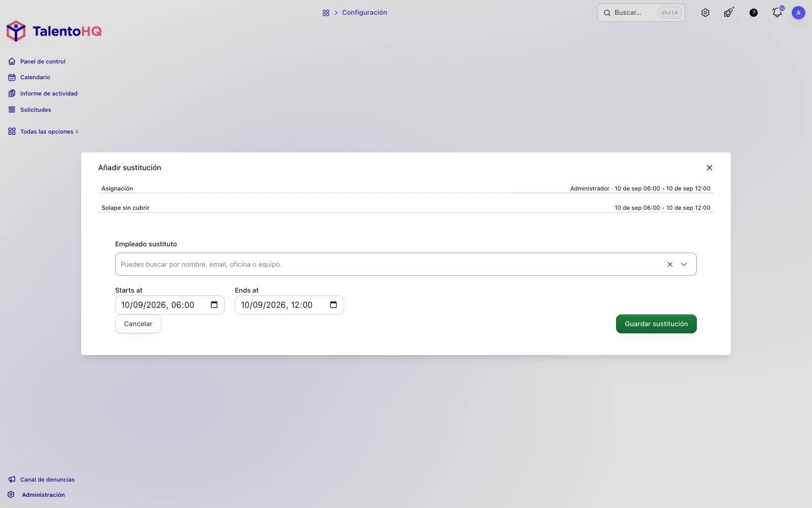812x508 pixels.
Task: Click the Añadir sustitución title
Action: (x=130, y=168)
